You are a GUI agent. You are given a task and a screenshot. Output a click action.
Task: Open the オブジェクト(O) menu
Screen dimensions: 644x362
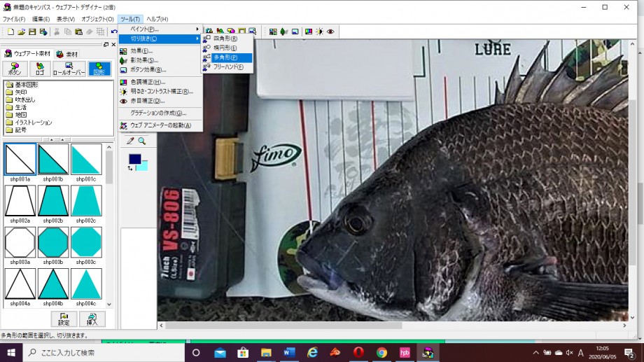(97, 19)
